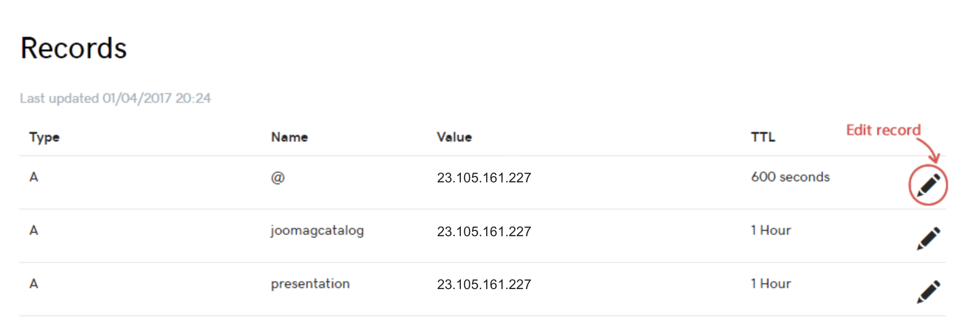Image resolution: width=980 pixels, height=324 pixels.
Task: Click the A type cell in presentation row
Action: click(x=33, y=284)
